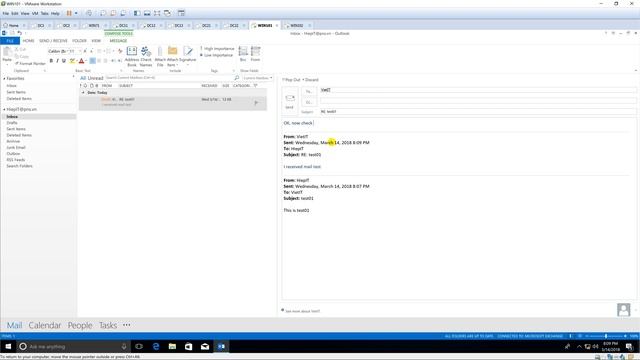Open the highlight color dropdown
The height and width of the screenshot is (360, 640).
point(76,61)
